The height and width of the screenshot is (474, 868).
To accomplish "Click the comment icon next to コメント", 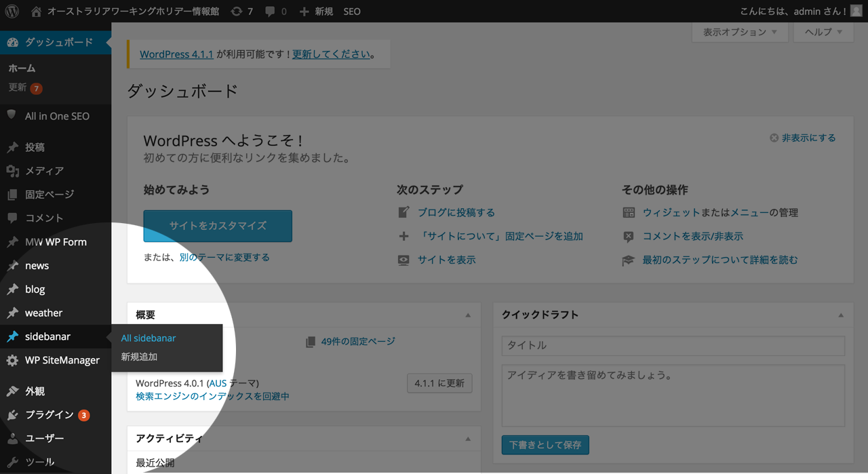I will click(x=12, y=218).
